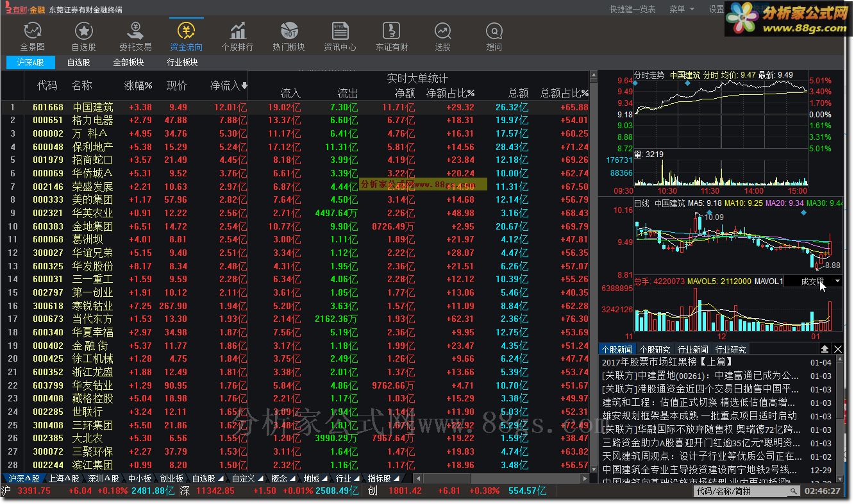Select stock row 三一重工 600031
854x504 pixels.
[295, 280]
